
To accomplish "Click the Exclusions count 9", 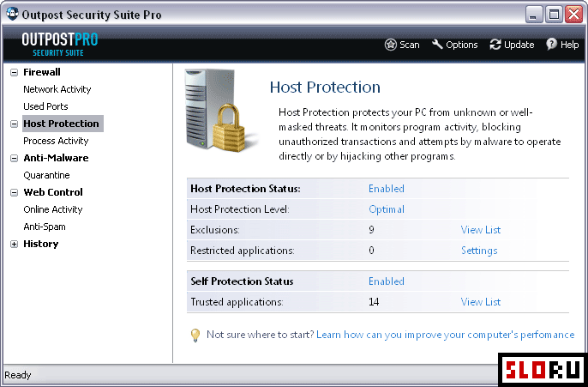I will 371,230.
